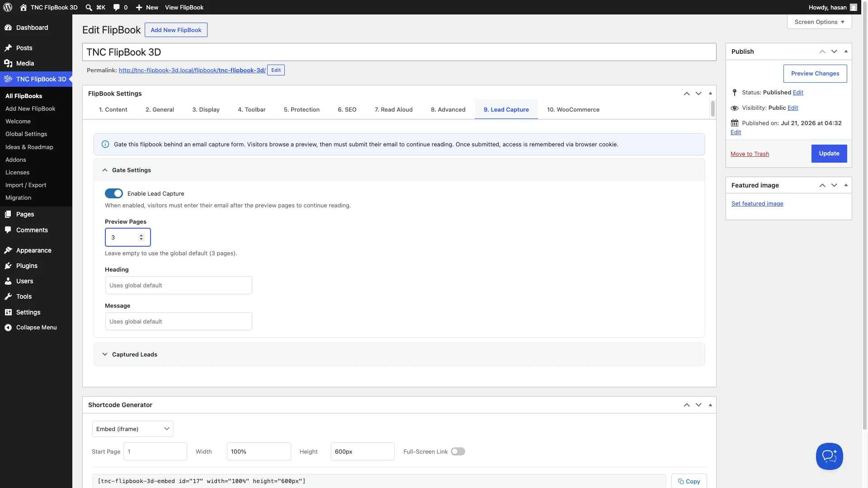Click Preview Changes button

[x=815, y=74]
